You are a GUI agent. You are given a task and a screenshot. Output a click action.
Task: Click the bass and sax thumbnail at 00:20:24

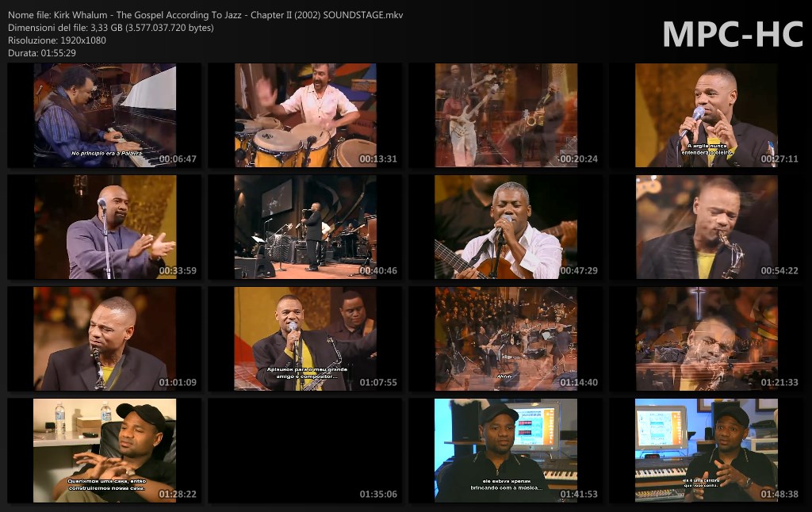point(506,116)
